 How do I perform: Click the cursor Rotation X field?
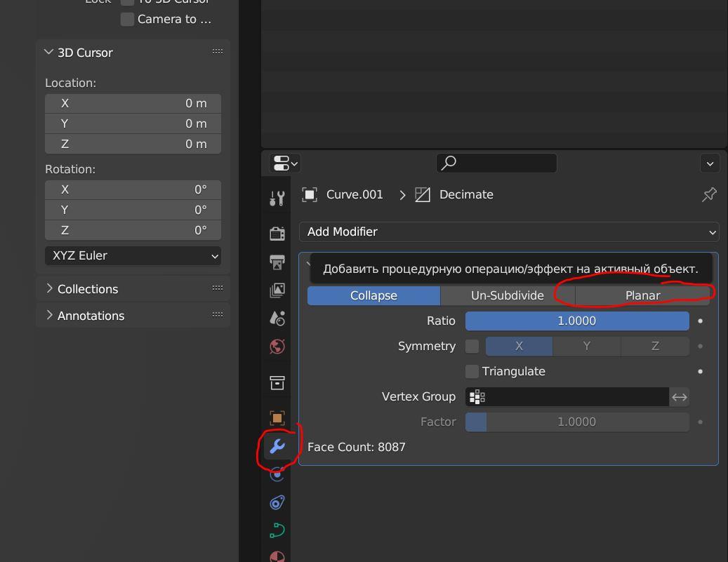[x=133, y=190]
